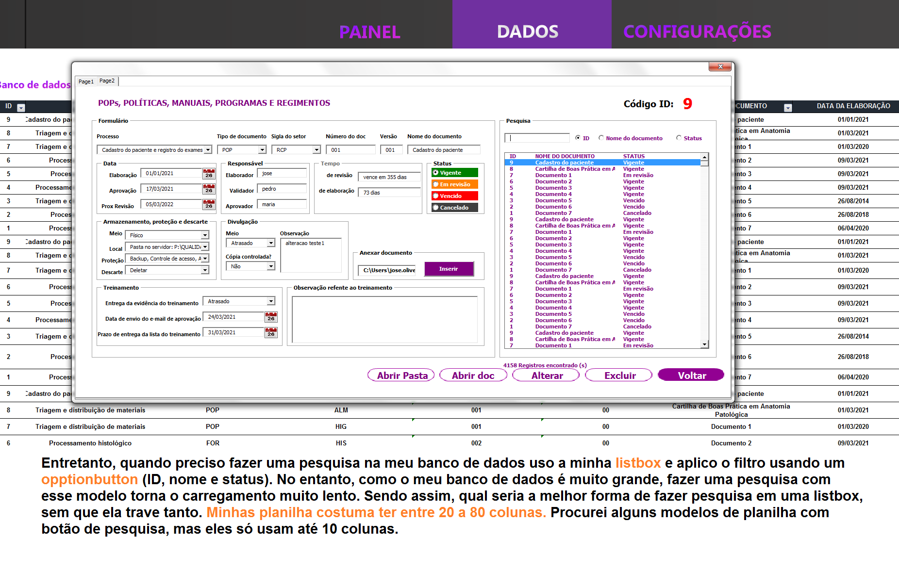Open the document column filter arrow in sheet

788,108
